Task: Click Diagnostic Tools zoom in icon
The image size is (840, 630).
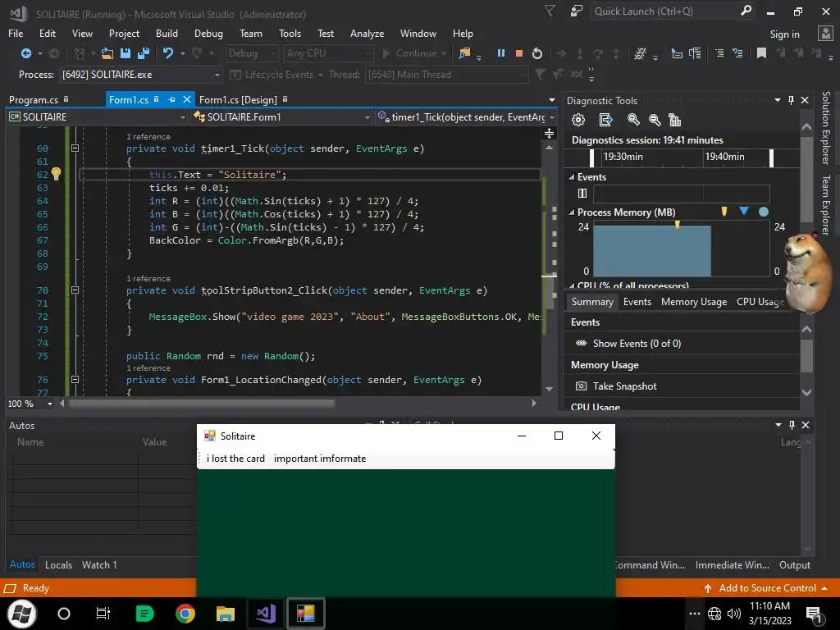Action: (633, 120)
